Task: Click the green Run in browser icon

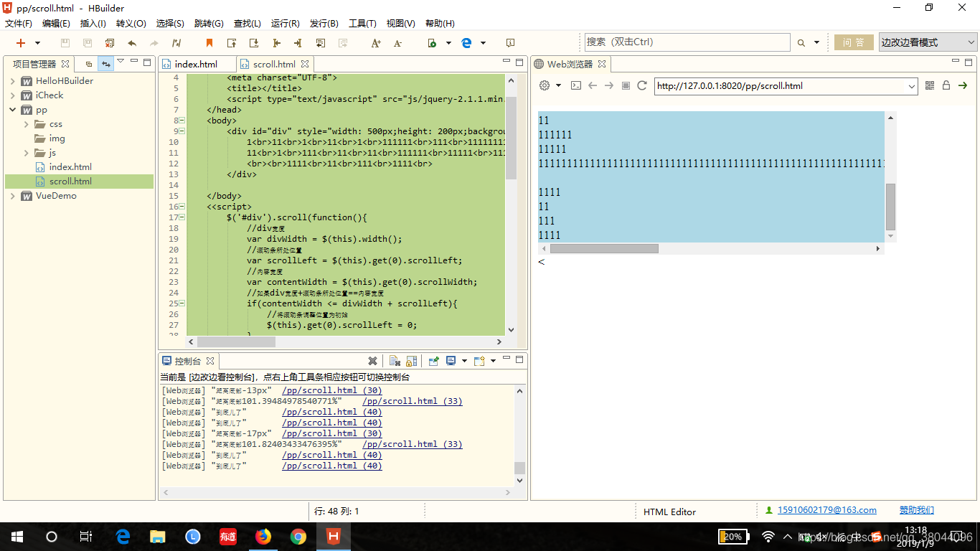Action: [433, 43]
